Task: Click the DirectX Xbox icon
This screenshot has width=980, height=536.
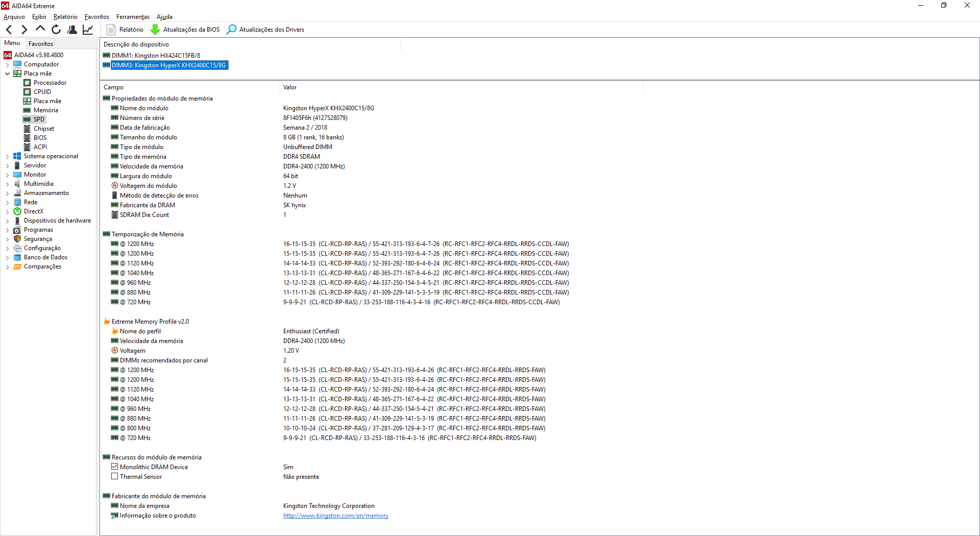Action: tap(17, 211)
